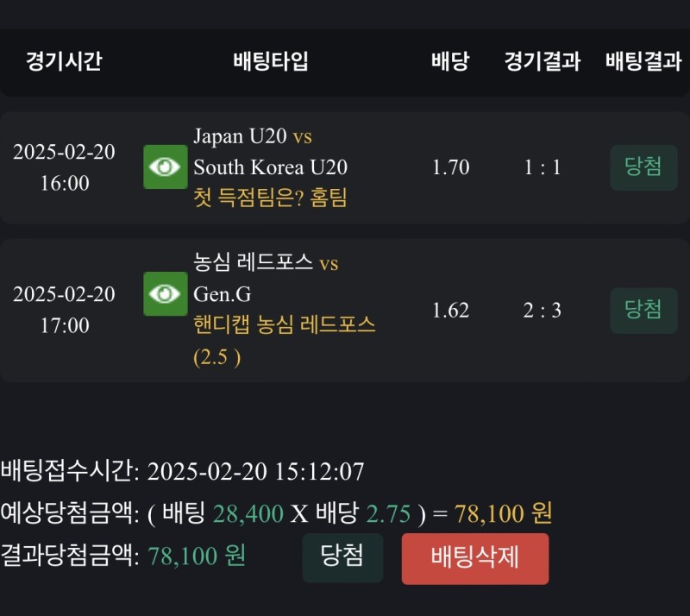690x616 pixels.
Task: Click the 28,400 betting amount
Action: pyautogui.click(x=248, y=514)
